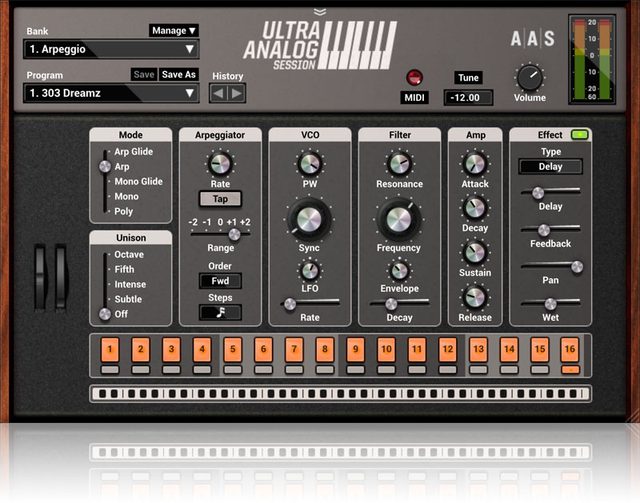This screenshot has width=640, height=503.
Task: Select Mono Glide mode
Action: tap(138, 181)
